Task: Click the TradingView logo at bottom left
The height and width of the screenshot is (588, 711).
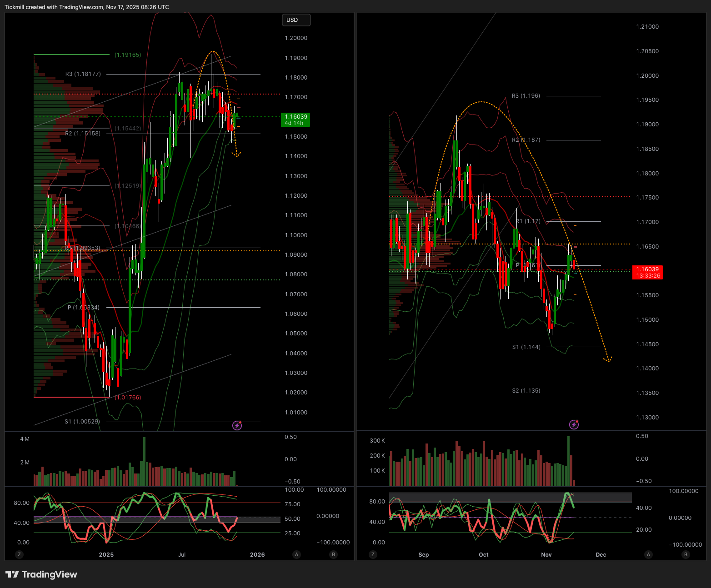Action: tap(41, 574)
